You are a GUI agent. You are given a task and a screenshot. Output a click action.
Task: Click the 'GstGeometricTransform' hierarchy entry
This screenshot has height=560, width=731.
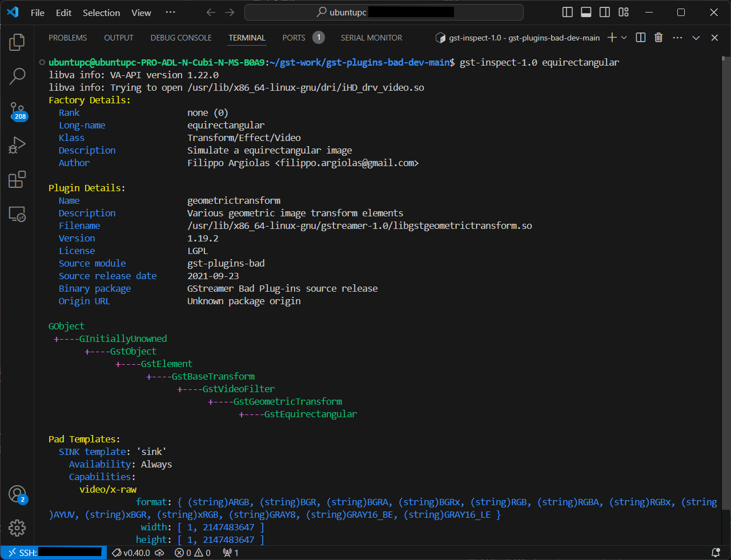click(287, 401)
